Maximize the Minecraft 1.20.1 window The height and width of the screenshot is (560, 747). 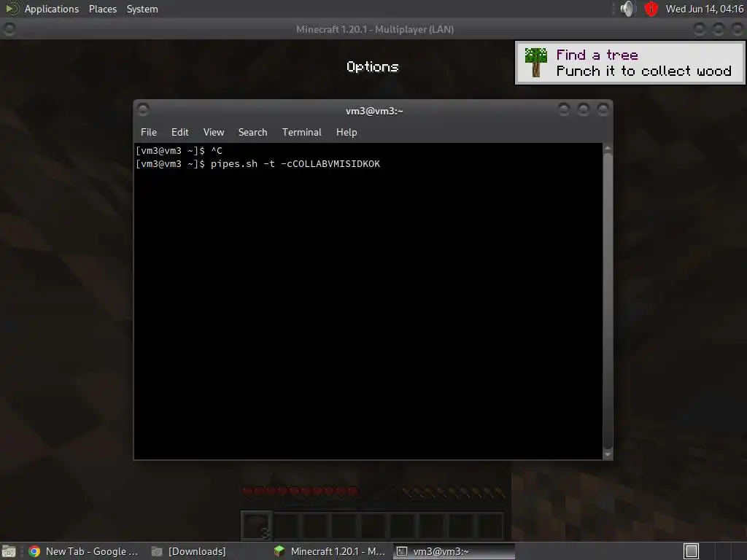click(x=719, y=29)
